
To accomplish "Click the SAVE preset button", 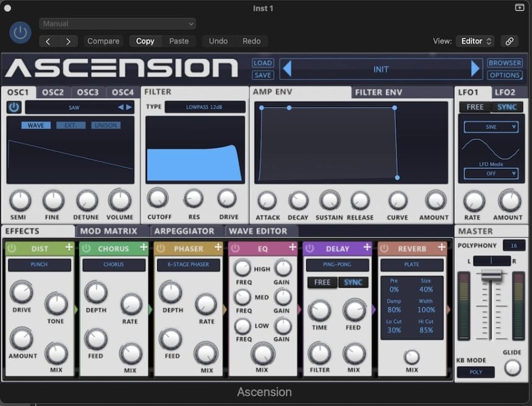I will coord(263,75).
